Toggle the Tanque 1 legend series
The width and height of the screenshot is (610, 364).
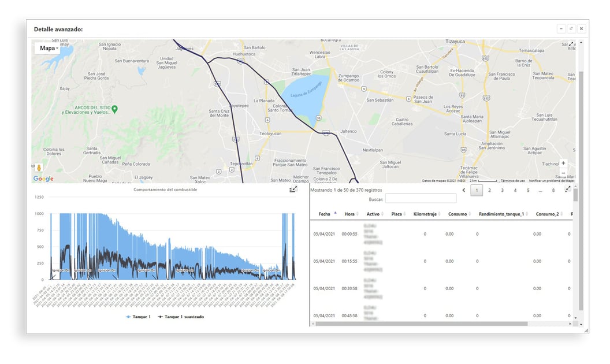tap(138, 317)
